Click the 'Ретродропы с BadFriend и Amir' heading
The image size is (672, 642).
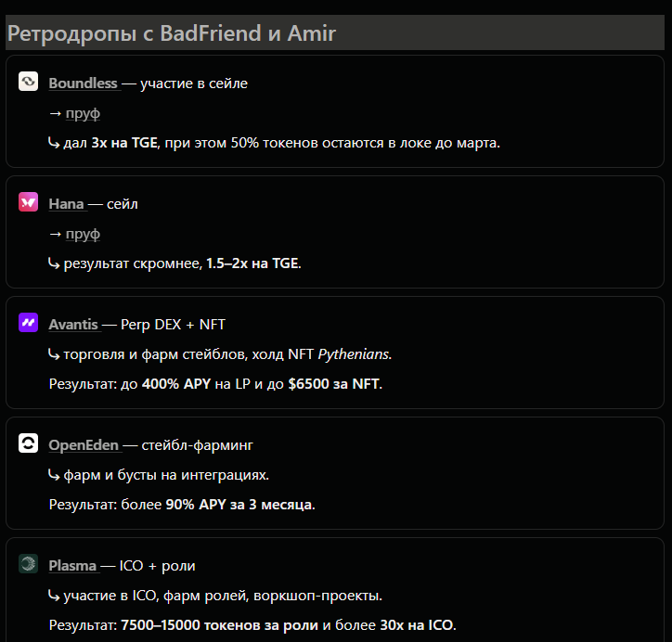coord(172,34)
